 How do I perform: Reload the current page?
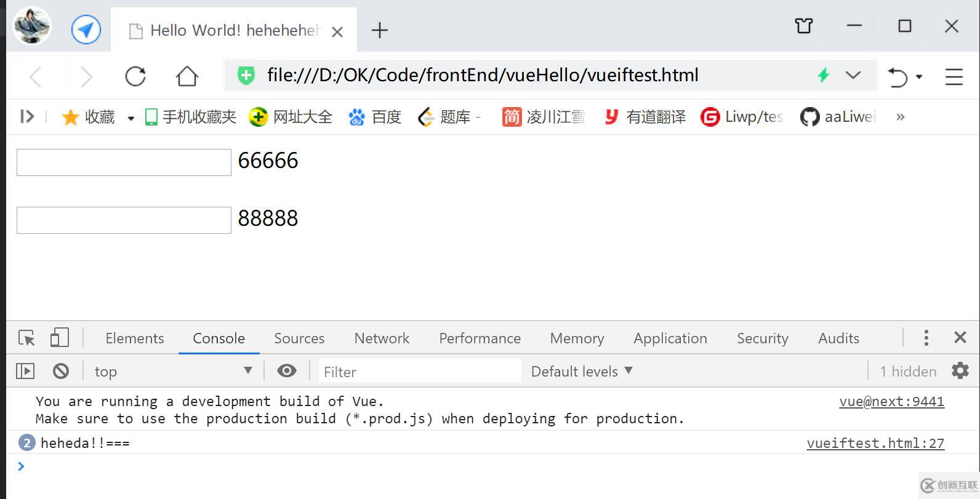pos(135,76)
